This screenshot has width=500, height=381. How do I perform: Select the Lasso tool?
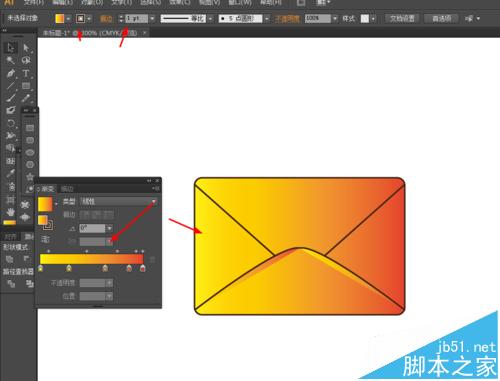(x=26, y=60)
